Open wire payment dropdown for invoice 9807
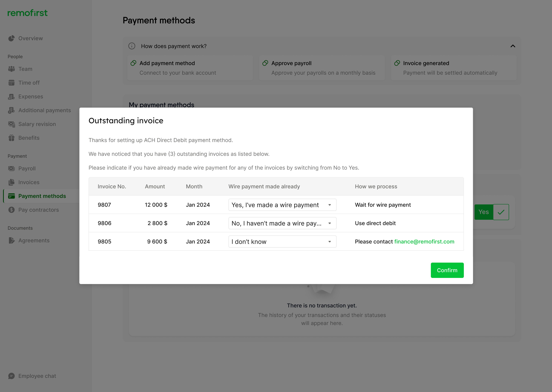The image size is (552, 392). [282, 205]
